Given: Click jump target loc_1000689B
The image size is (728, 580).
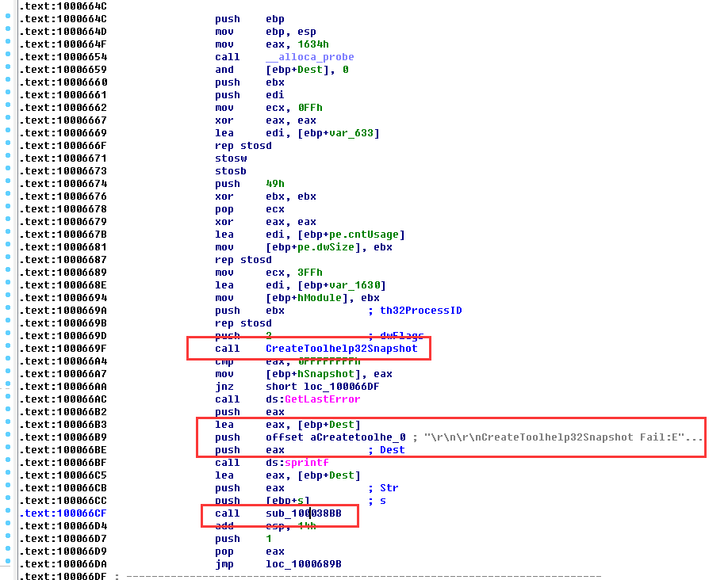Looking at the screenshot, I should tap(303, 564).
